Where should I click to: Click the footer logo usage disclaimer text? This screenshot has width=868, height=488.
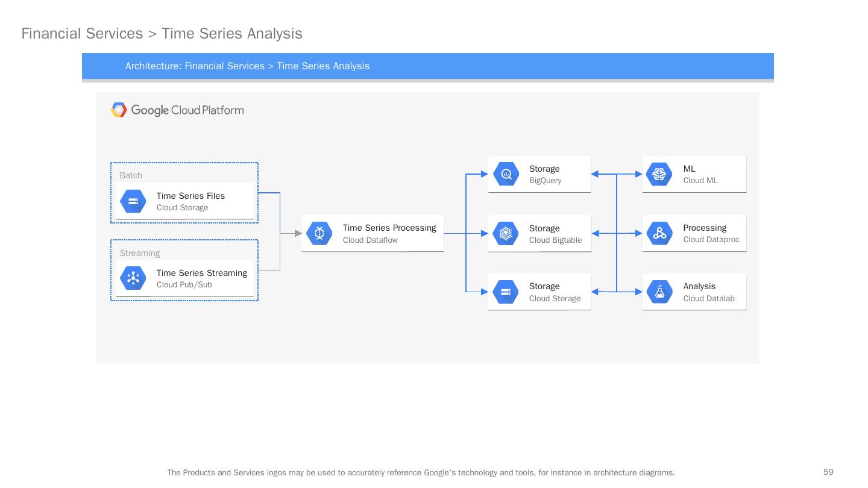421,473
